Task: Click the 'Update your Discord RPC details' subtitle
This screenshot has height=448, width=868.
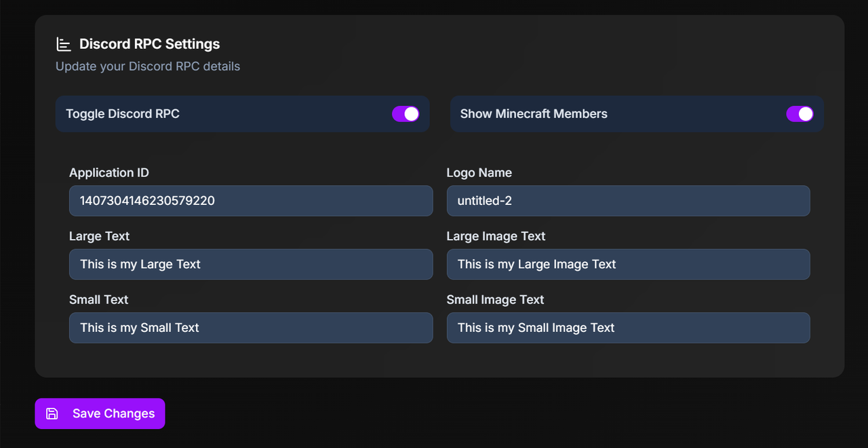Action: coord(148,67)
